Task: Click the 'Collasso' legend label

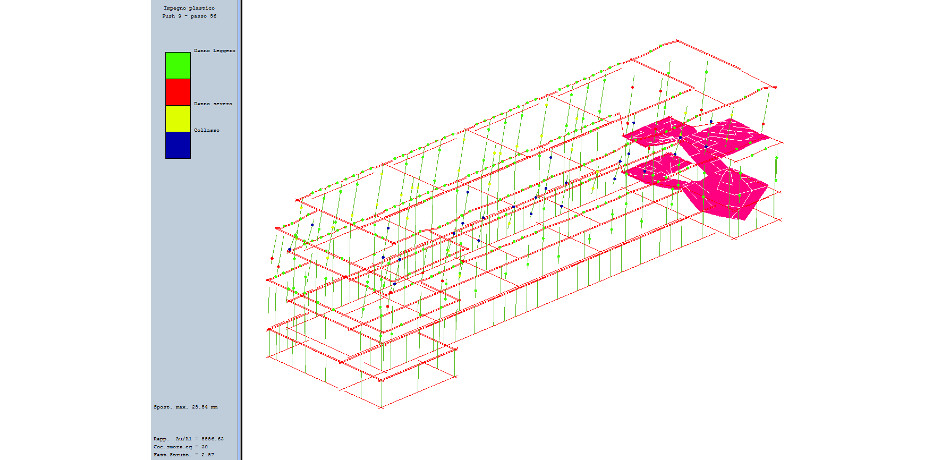Action: 207,130
